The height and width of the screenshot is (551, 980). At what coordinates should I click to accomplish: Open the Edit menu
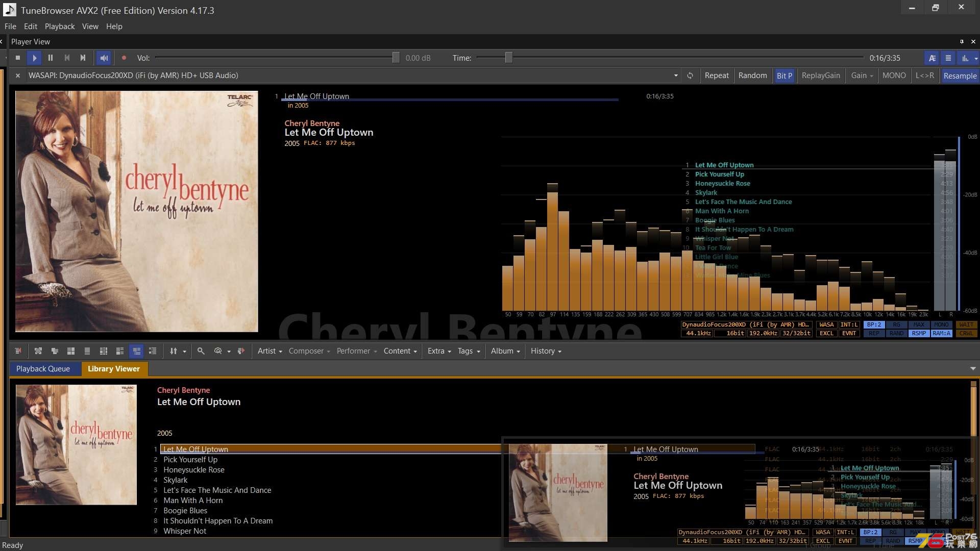(x=31, y=27)
